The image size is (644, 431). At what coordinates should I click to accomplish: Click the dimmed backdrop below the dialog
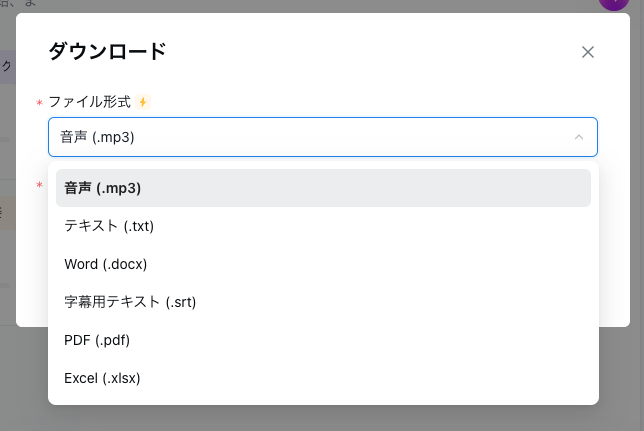[x=322, y=419]
